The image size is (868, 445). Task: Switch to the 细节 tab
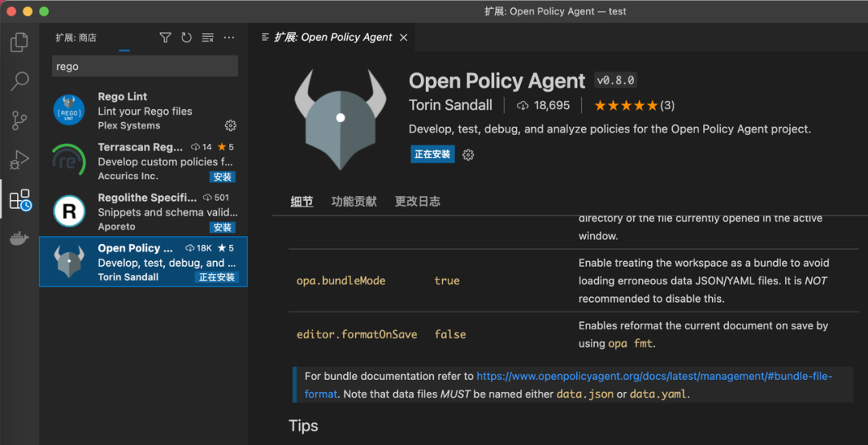(301, 202)
